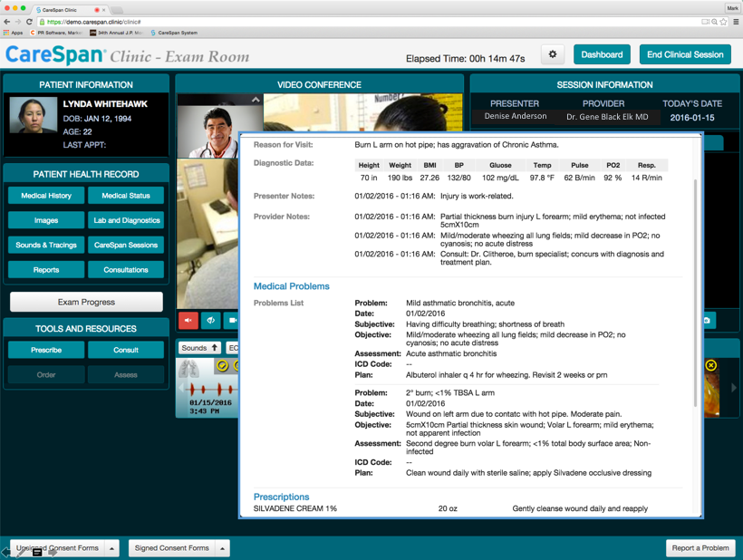The width and height of the screenshot is (743, 560).
Task: Bookmark page with the star icon
Action: pyautogui.click(x=724, y=22)
